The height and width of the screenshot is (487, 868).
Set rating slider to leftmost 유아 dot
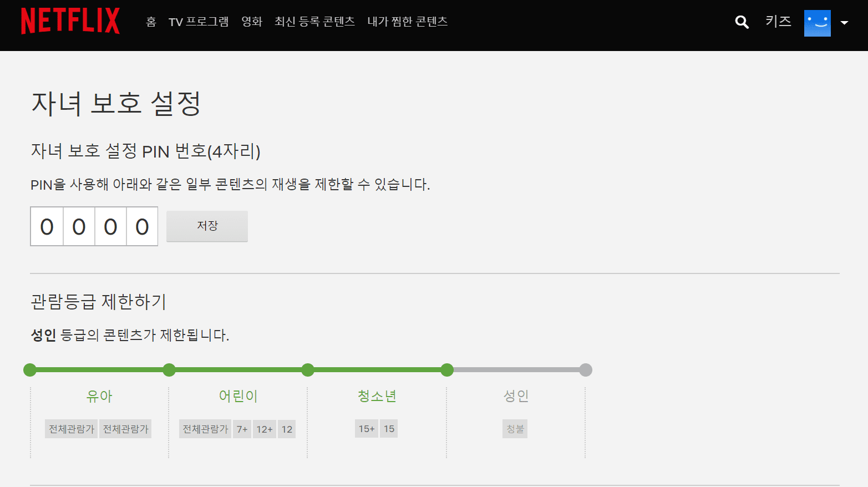click(30, 370)
